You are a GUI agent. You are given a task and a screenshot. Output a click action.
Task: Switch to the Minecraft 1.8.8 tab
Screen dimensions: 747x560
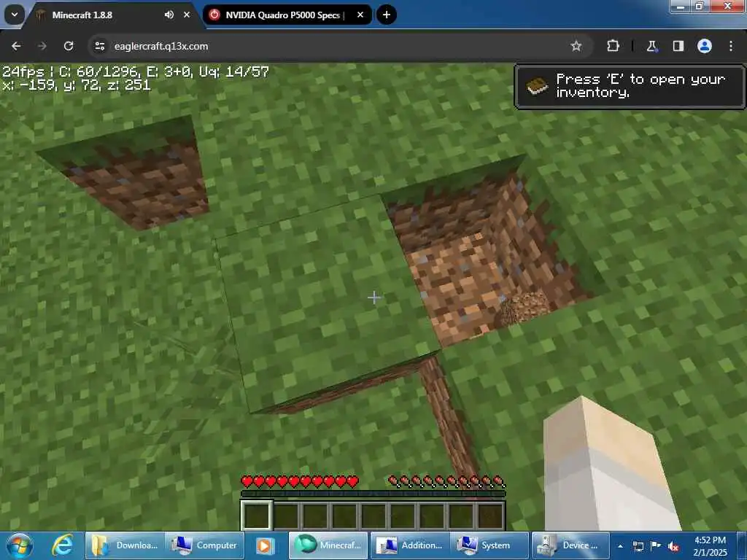112,15
